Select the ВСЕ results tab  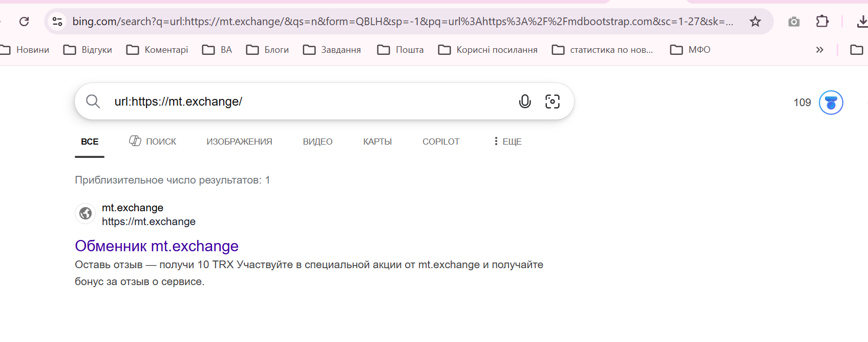click(90, 142)
